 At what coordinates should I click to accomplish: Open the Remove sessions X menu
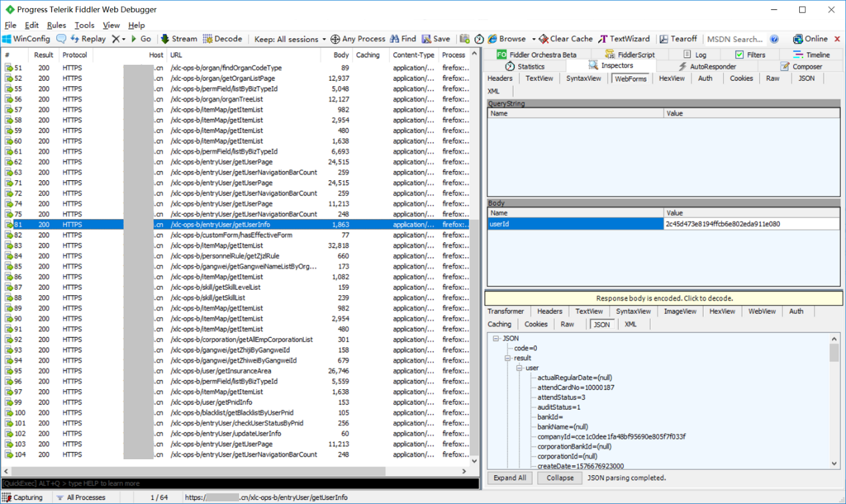118,39
